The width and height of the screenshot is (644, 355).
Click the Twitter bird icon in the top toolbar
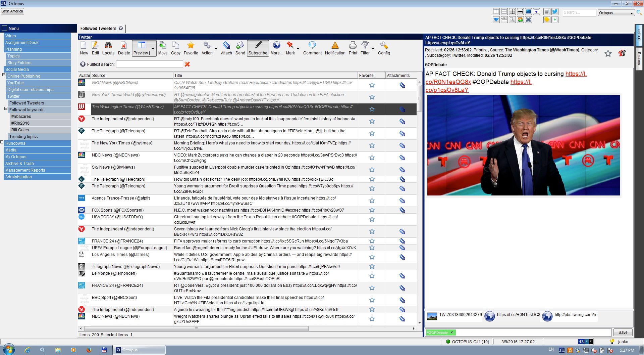click(555, 11)
